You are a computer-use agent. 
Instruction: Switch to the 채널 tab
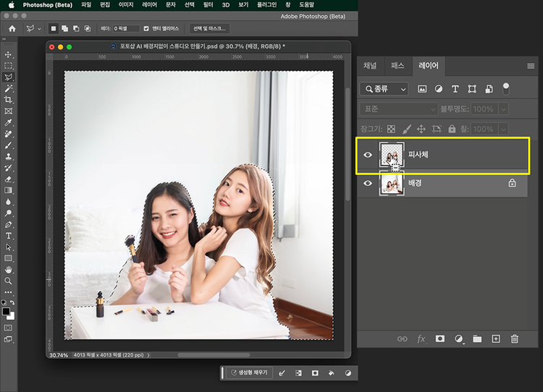pyautogui.click(x=370, y=66)
